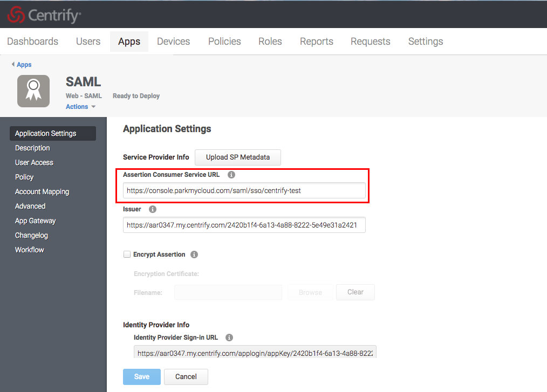This screenshot has width=547, height=392.
Task: Click the Cancel button
Action: 186,377
